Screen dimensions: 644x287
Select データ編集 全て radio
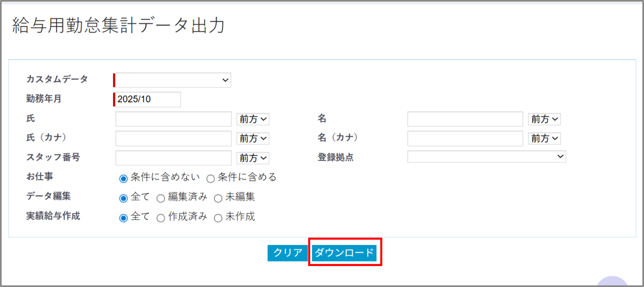click(123, 198)
